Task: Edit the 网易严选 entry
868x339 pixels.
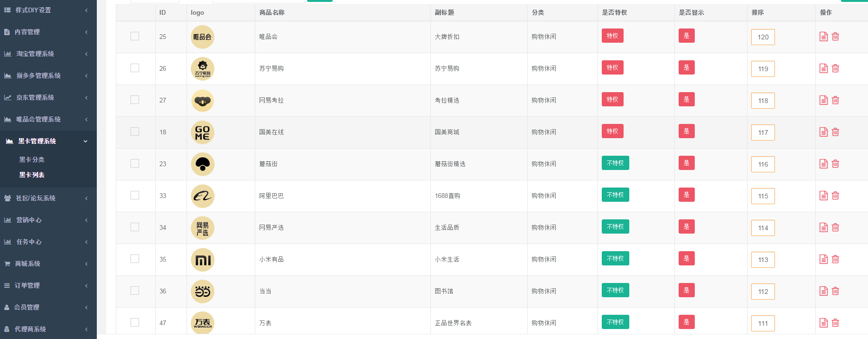Action: pos(823,227)
